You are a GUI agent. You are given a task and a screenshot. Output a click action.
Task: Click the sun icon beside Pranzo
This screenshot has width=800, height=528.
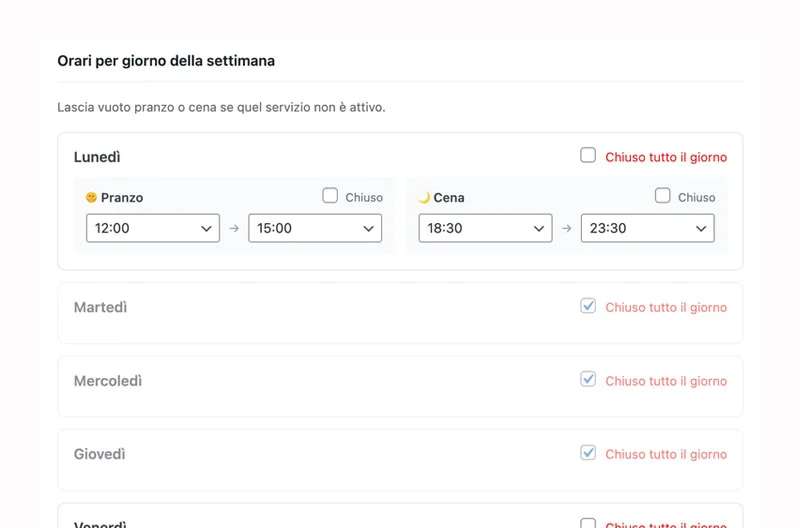pyautogui.click(x=91, y=197)
